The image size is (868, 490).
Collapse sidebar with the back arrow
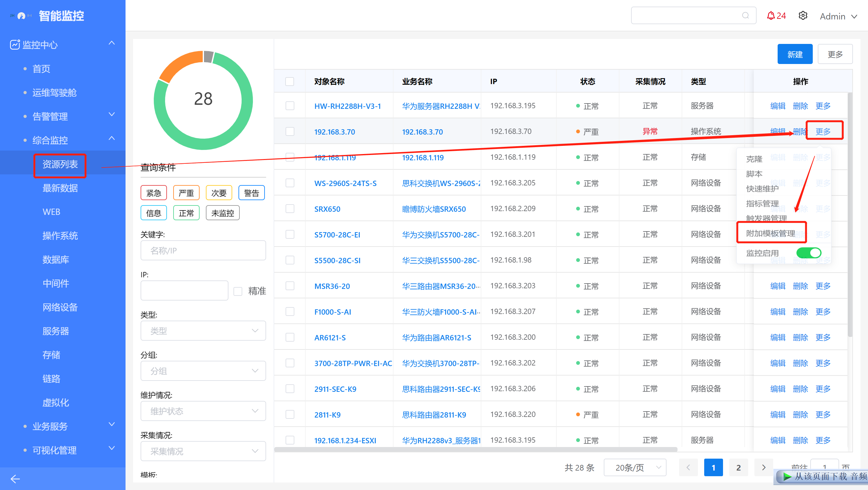coord(15,478)
